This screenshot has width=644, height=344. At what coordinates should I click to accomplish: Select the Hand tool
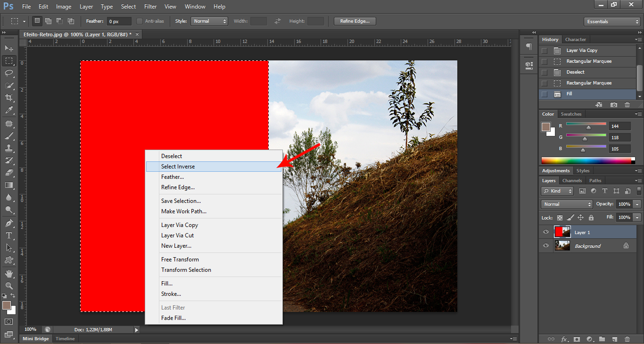click(9, 274)
